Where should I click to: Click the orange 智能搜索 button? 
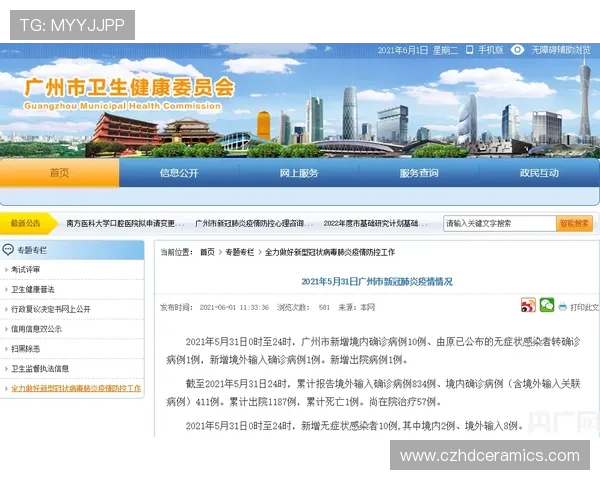tap(574, 224)
